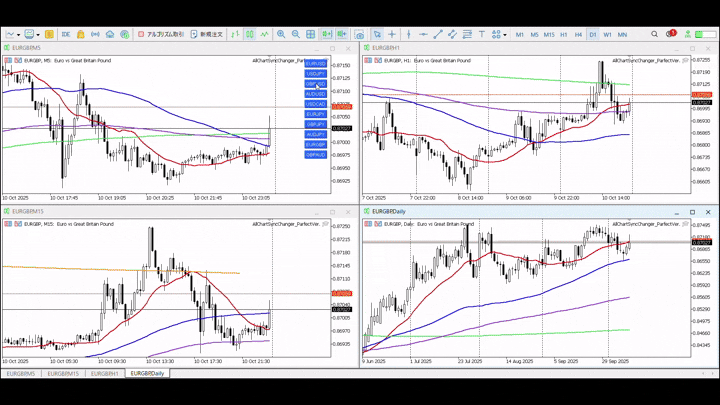Tile chart windows with grid icon
This screenshot has width=720, height=405.
[x=310, y=34]
